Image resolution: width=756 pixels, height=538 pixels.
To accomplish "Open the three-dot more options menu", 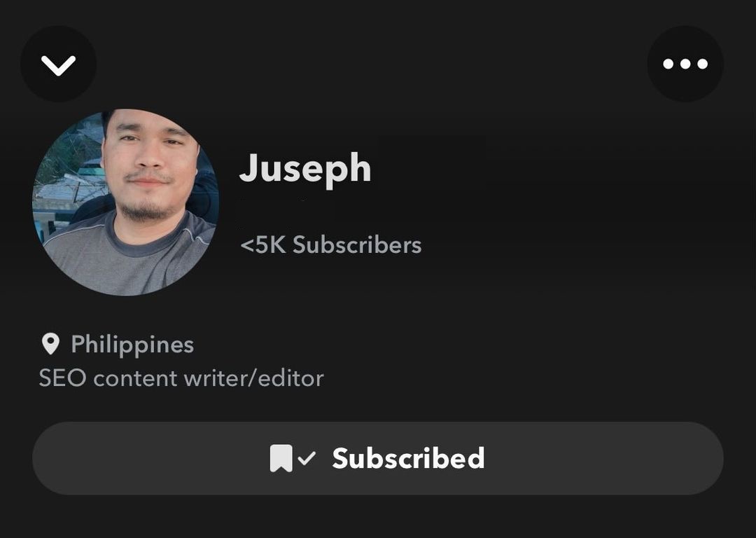I will [685, 64].
